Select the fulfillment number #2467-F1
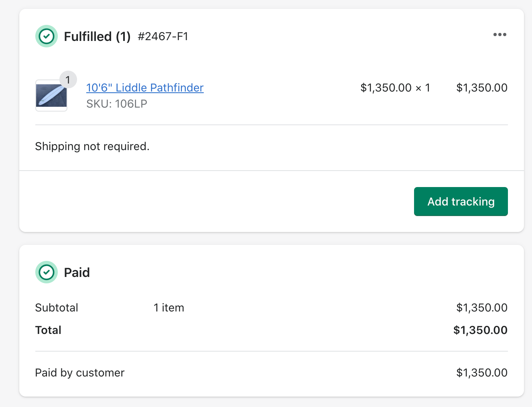The width and height of the screenshot is (532, 407). point(163,37)
